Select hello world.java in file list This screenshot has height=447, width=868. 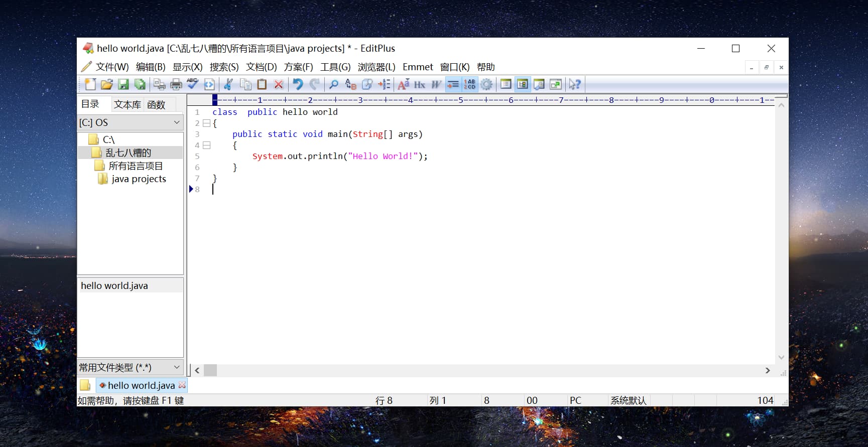114,286
